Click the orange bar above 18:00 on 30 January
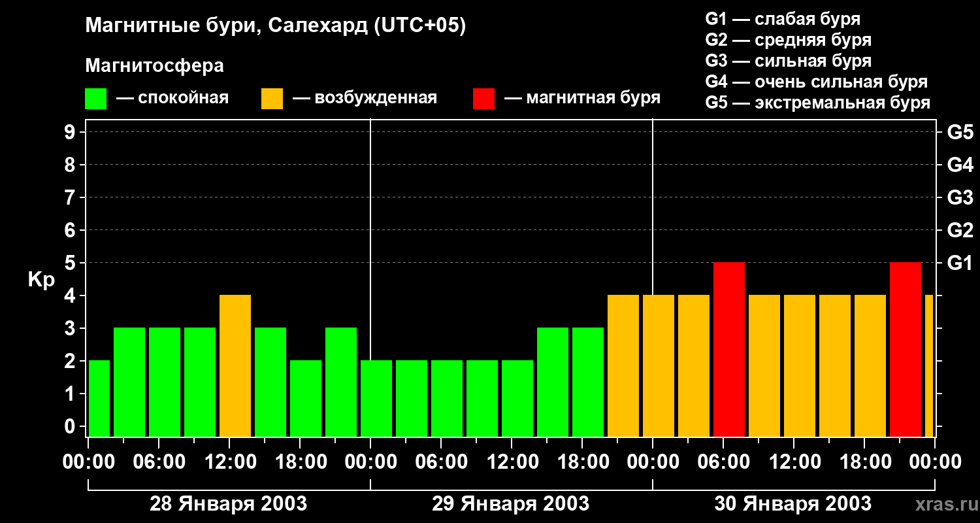This screenshot has height=523, width=980. [x=870, y=366]
